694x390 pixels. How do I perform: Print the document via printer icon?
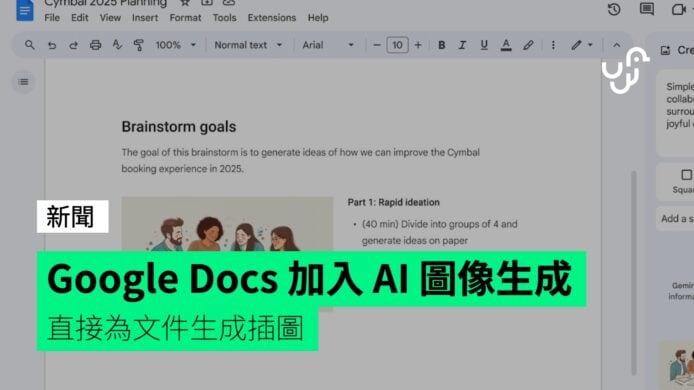coord(95,45)
